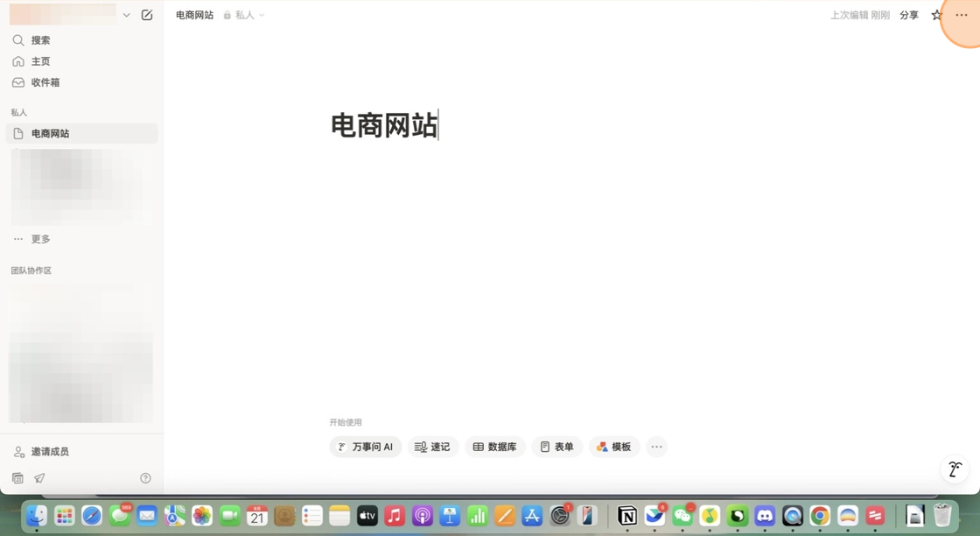Open the floating AI assistant icon
This screenshot has height=536, width=980.
pyautogui.click(x=955, y=469)
